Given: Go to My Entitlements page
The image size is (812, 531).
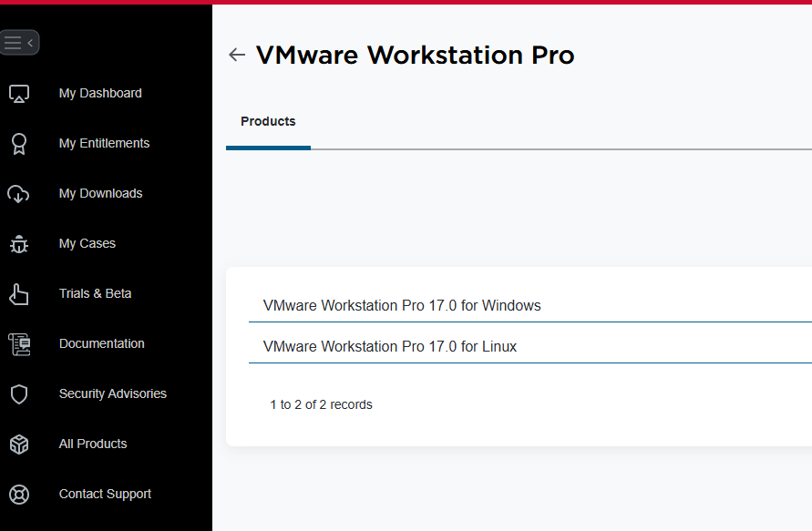Looking at the screenshot, I should click(104, 143).
